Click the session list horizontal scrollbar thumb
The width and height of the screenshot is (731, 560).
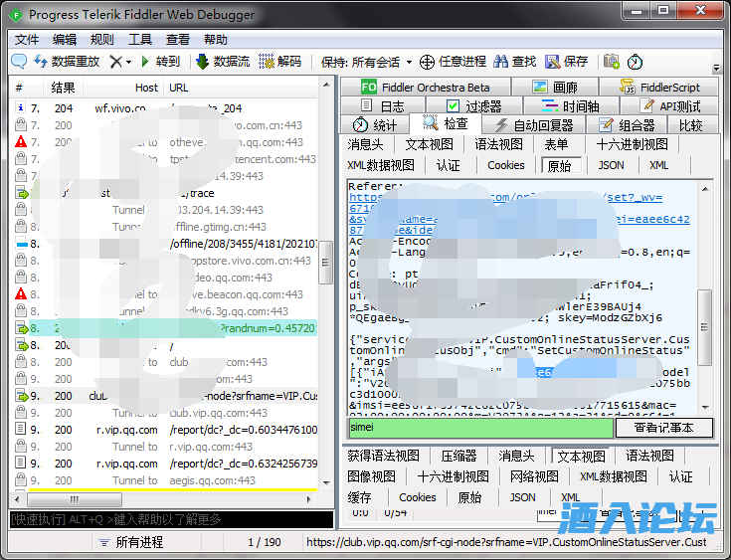click(75, 500)
